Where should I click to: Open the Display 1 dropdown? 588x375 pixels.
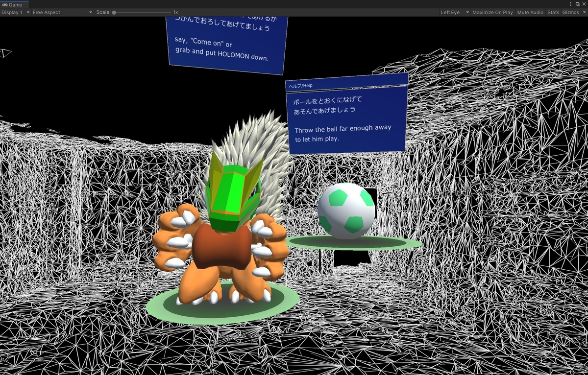tap(15, 12)
